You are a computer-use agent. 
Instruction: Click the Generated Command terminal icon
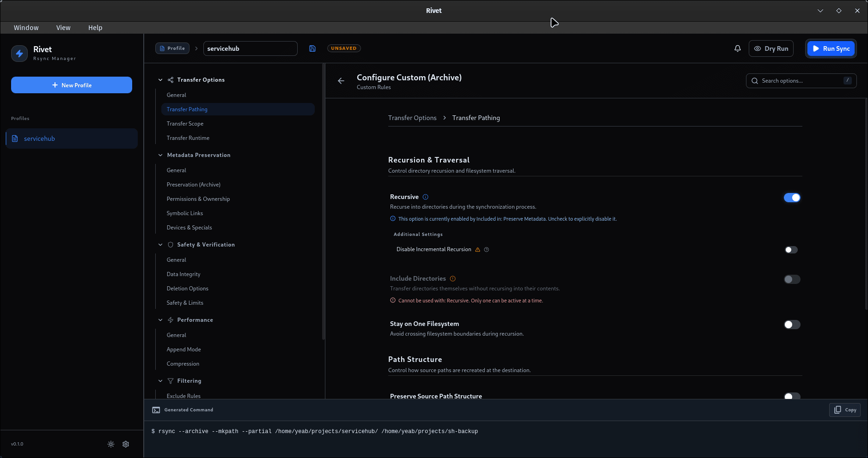click(156, 410)
